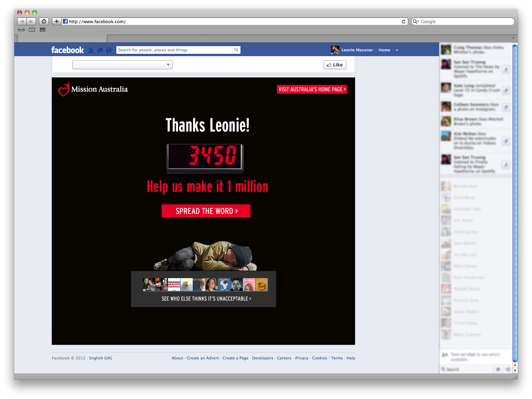
Task: Click the 3450 counter display
Action: point(205,159)
